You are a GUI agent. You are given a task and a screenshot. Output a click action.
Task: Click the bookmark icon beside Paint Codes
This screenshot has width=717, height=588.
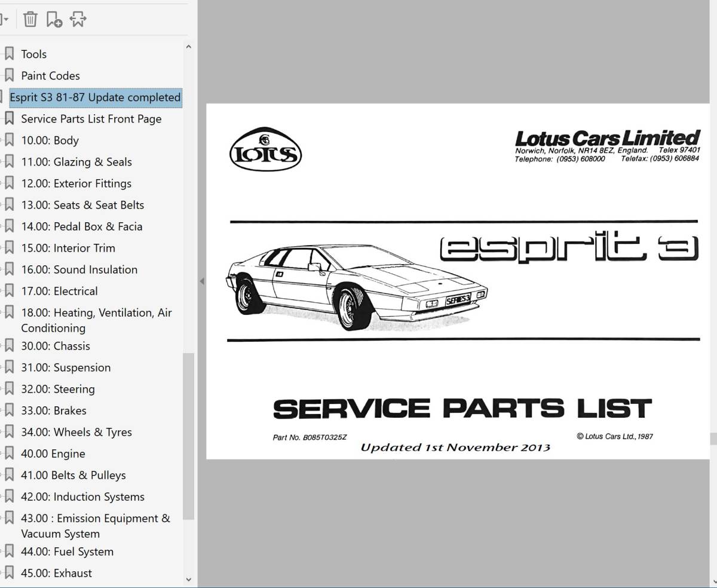coord(9,75)
